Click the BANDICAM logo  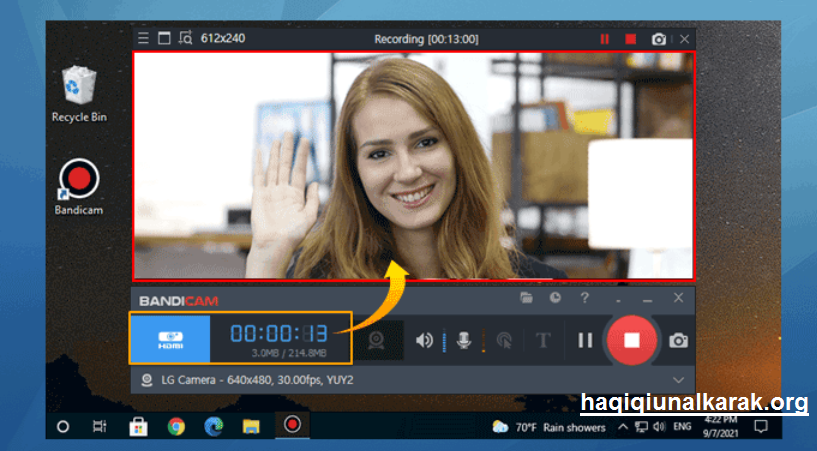pos(179,301)
